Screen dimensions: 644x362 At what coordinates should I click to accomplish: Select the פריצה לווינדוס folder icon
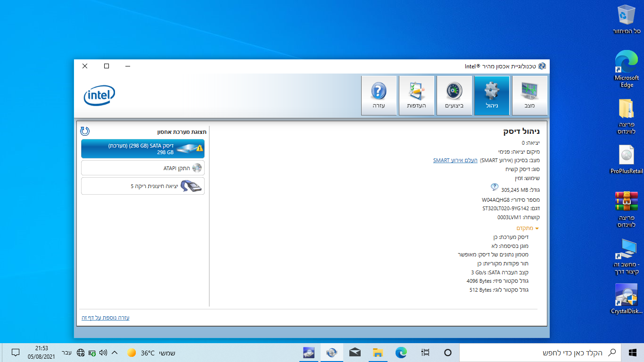click(627, 116)
